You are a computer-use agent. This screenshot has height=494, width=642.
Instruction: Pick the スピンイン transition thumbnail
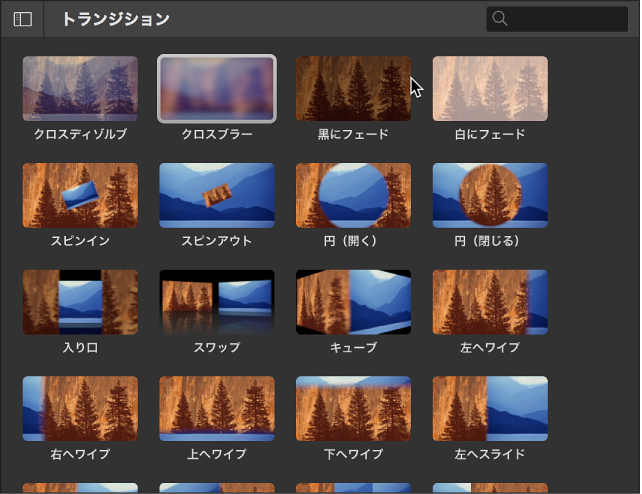(x=80, y=195)
